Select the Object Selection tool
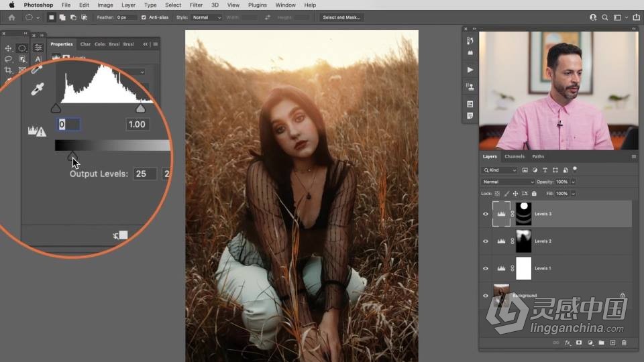This screenshot has height=362, width=644. point(22,59)
